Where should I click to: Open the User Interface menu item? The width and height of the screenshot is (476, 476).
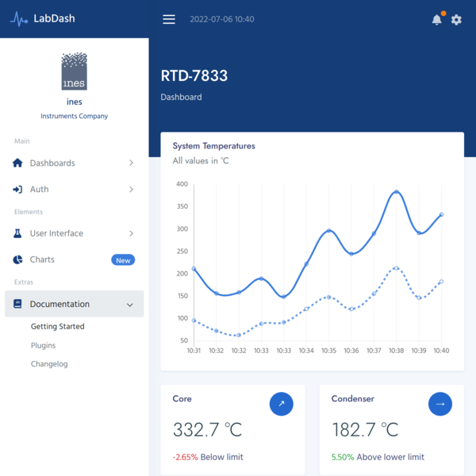click(75, 233)
